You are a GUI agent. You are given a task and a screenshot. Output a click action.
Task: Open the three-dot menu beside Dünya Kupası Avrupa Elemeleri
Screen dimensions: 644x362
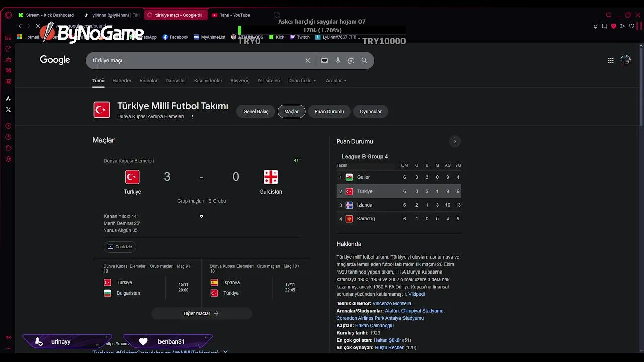[192, 117]
